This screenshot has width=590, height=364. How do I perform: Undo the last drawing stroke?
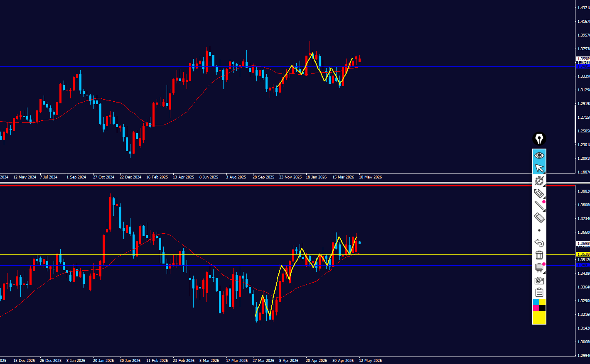539,243
